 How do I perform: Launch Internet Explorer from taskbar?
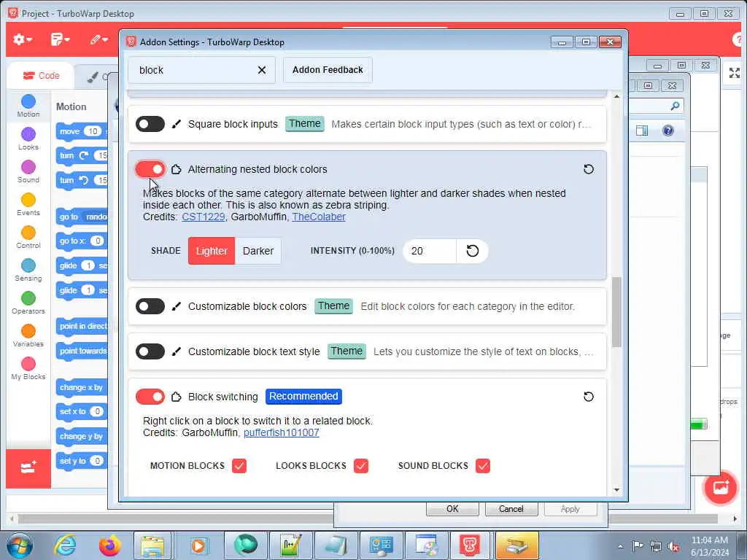coord(64,545)
